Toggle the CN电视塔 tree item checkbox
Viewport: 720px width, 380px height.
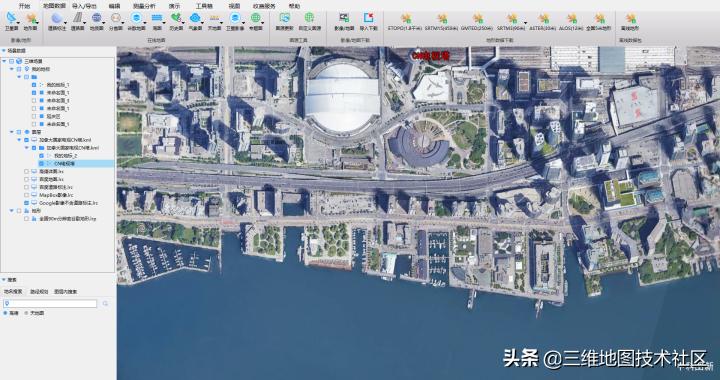(x=41, y=163)
